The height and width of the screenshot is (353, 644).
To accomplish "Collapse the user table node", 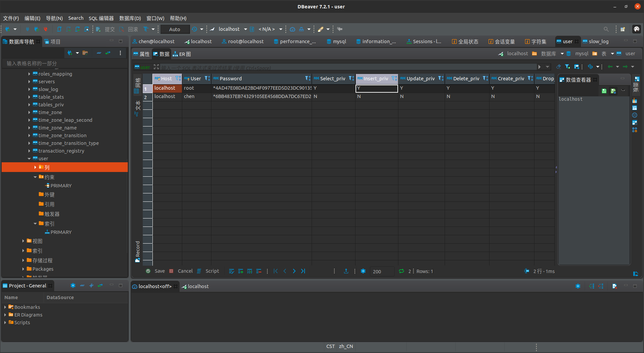I will click(29, 159).
